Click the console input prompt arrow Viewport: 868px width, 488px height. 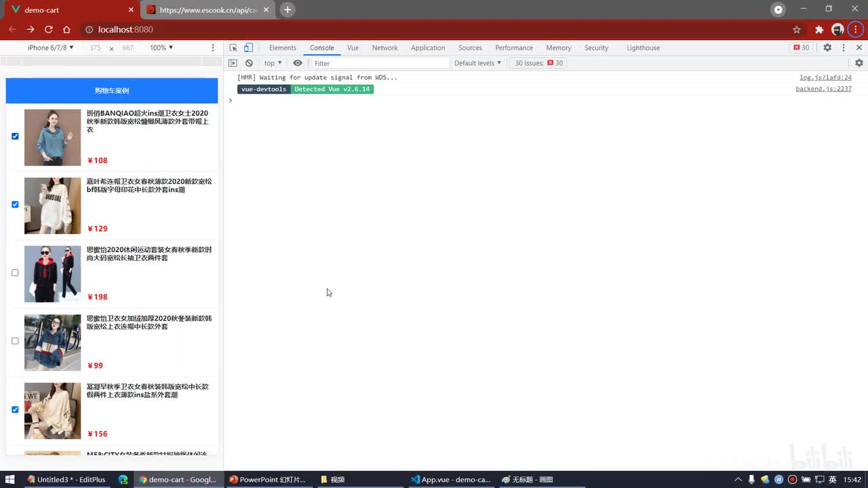point(231,100)
